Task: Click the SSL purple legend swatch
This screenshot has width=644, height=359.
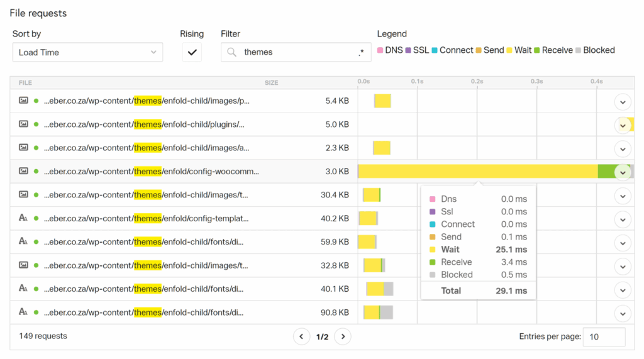Action: click(408, 50)
